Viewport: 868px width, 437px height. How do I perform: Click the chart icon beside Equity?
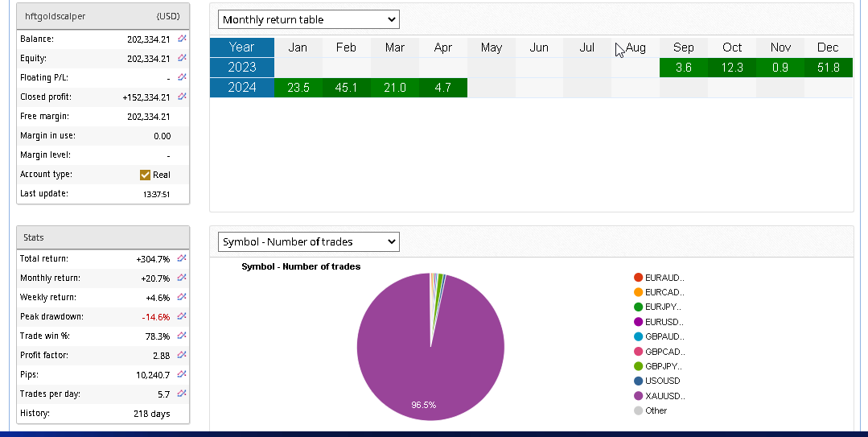(182, 58)
